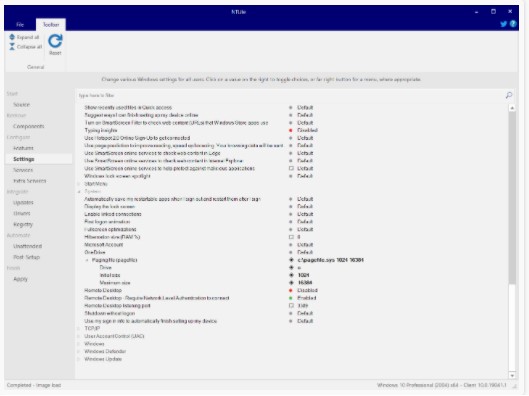Go to the Drivers page in sidebar

(22, 214)
